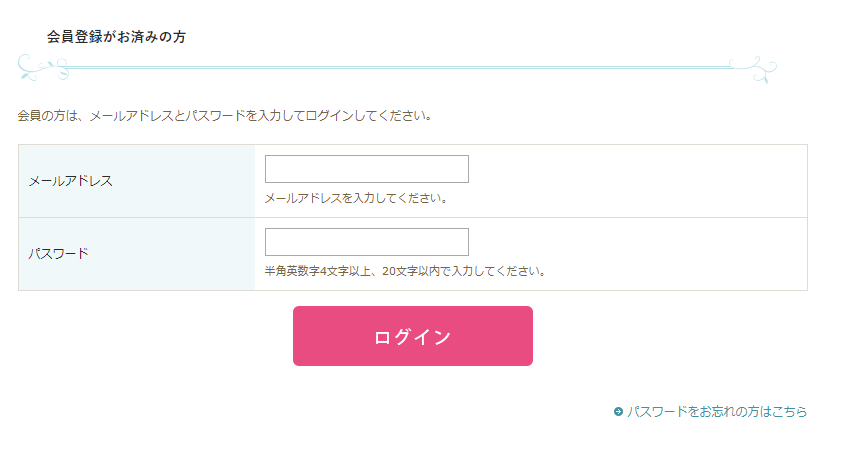This screenshot has width=860, height=457.
Task: Select the メールアドレス row label cell
Action: (137, 181)
